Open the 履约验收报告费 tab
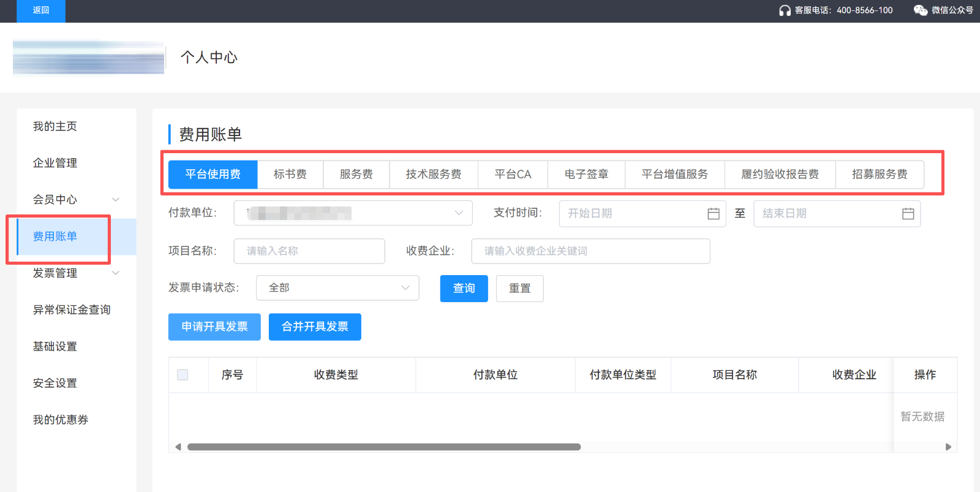The width and height of the screenshot is (980, 492). pyautogui.click(x=780, y=175)
